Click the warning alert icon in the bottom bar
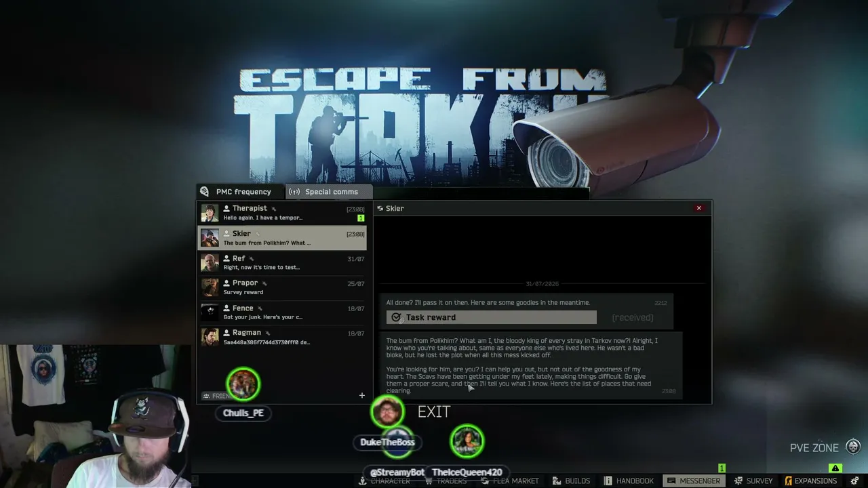 pos(835,468)
